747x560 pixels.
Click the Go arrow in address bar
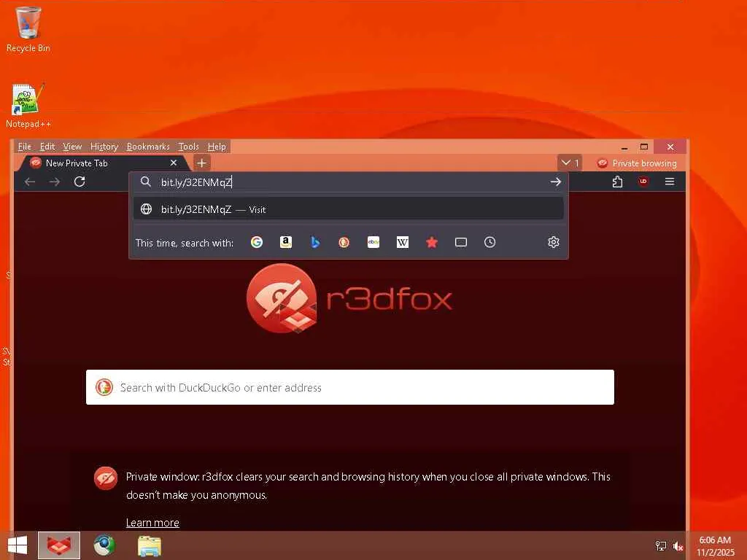(555, 182)
